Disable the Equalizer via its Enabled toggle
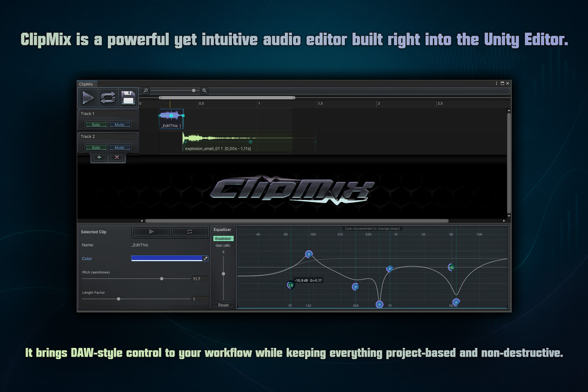588x392 pixels. click(223, 239)
